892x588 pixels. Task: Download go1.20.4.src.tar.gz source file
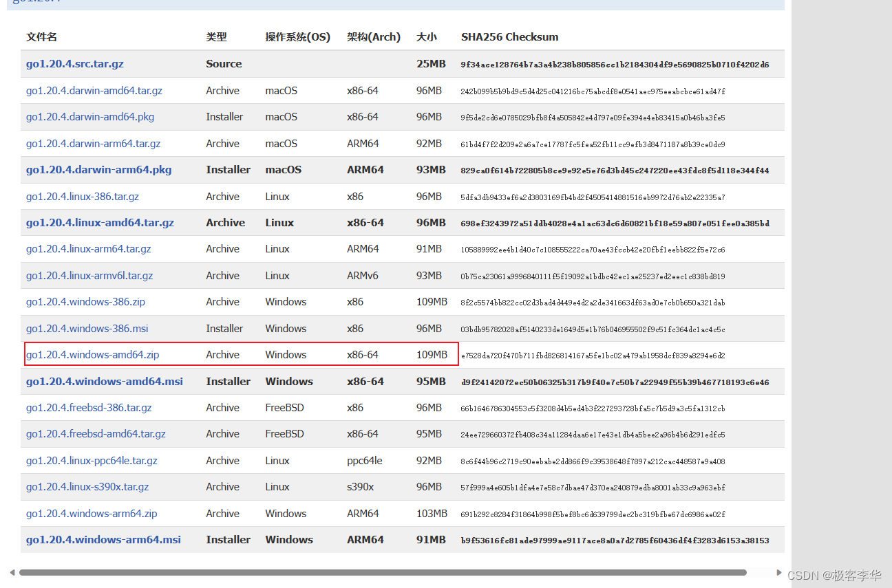pyautogui.click(x=75, y=64)
